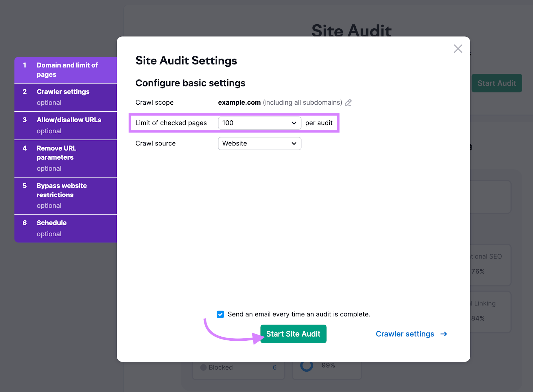Select the Remove URL parameters step
533x392 pixels.
65,158
